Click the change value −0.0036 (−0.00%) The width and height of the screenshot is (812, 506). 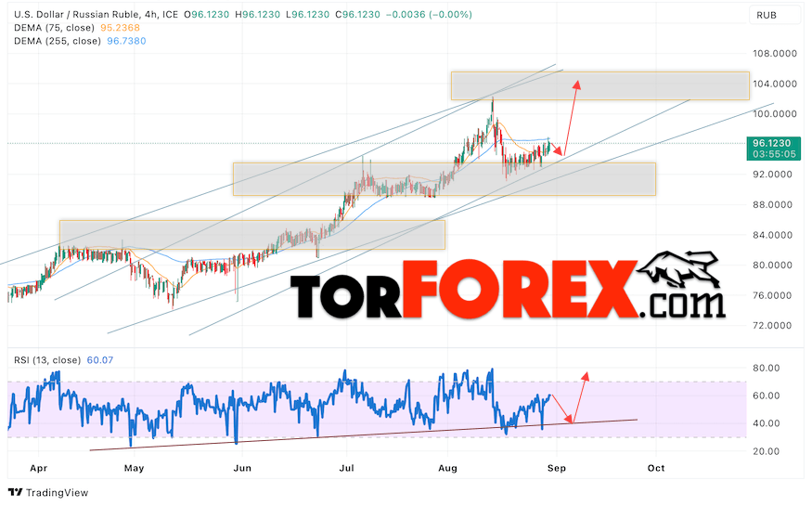tap(430, 15)
